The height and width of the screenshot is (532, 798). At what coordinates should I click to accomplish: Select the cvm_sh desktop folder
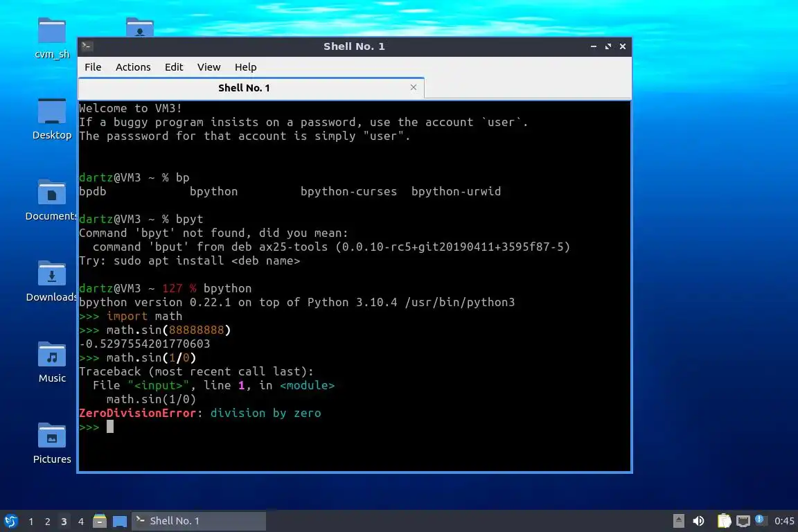pos(52,38)
